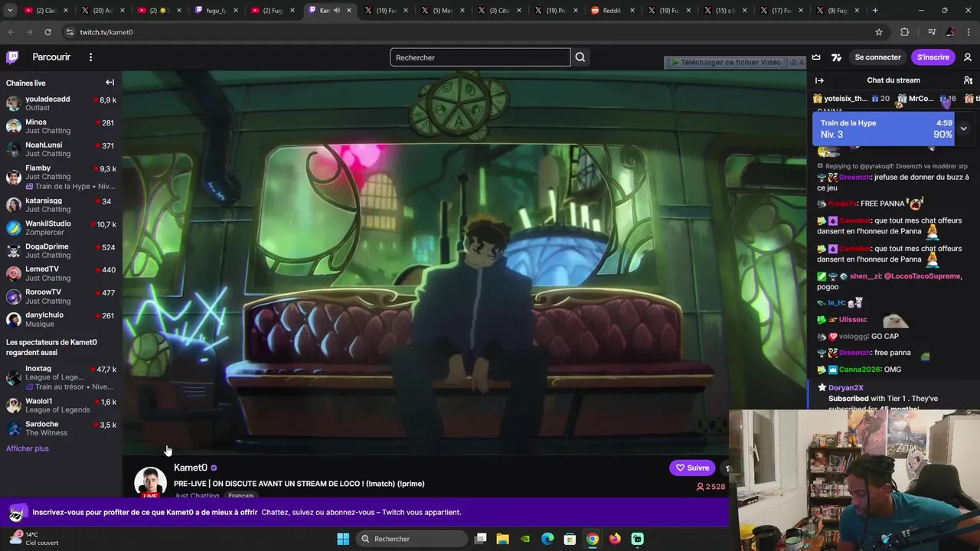Viewport: 980px width, 551px height.
Task: Click Doryan2X subscriber name
Action: coord(846,388)
